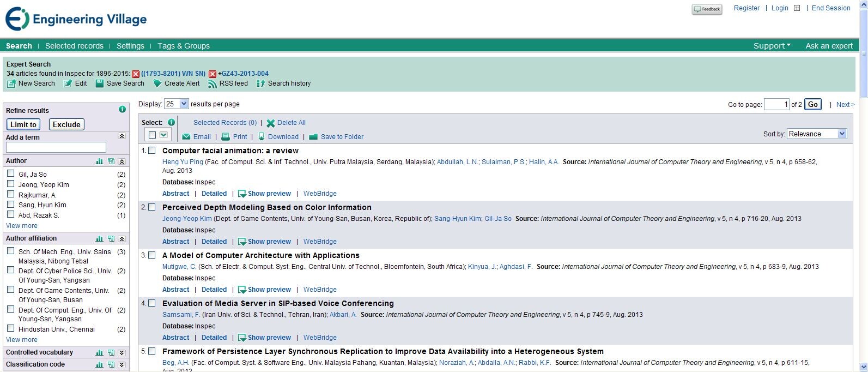This screenshot has height=372, width=868.
Task: Click the Print printer icon
Action: tap(226, 137)
